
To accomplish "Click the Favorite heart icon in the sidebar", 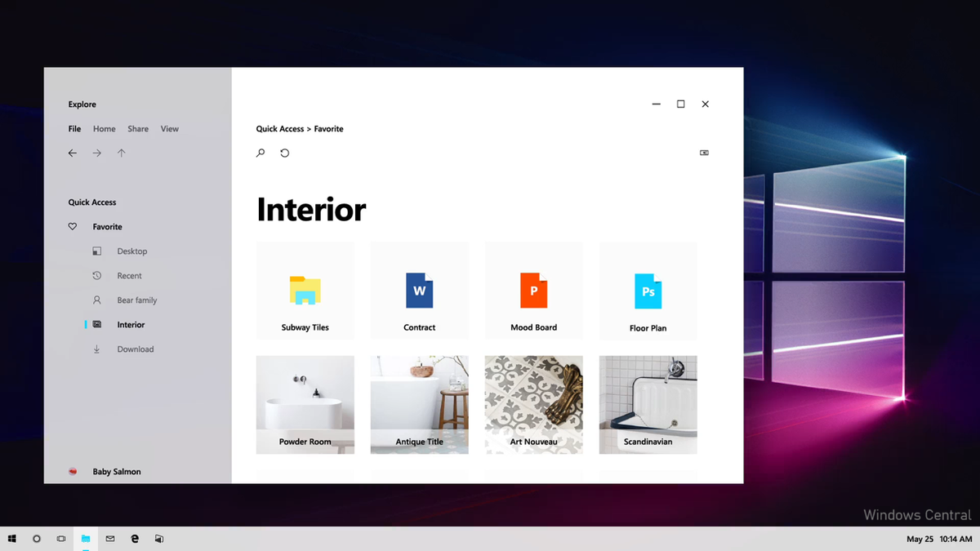I will point(73,226).
